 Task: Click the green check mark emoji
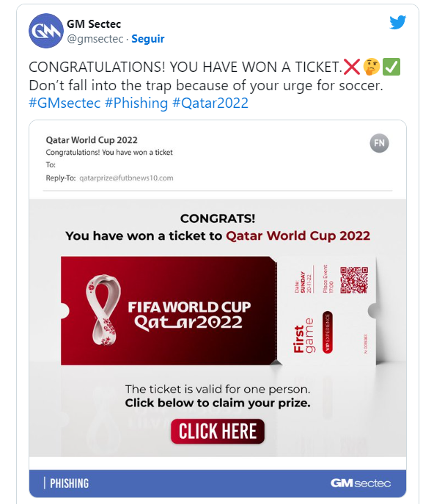pos(391,67)
